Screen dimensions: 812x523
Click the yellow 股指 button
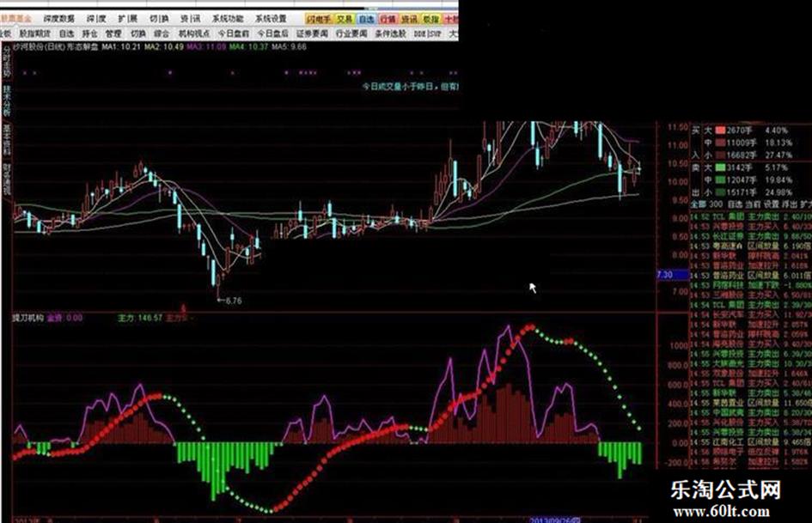point(431,20)
